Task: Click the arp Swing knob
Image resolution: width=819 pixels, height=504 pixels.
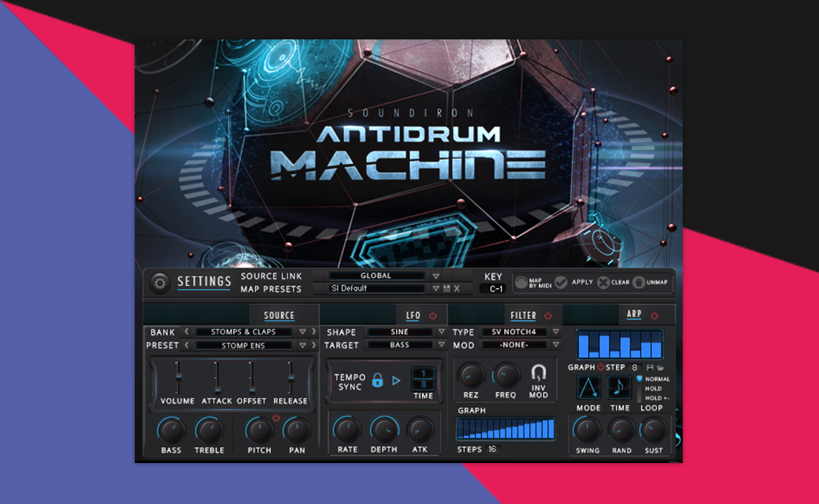Action: pos(587,430)
